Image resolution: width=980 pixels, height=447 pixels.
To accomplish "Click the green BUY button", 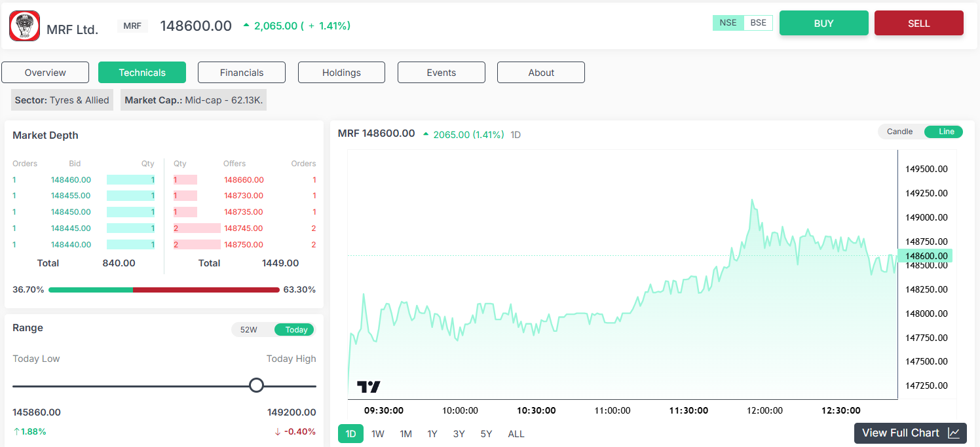I will (x=823, y=23).
